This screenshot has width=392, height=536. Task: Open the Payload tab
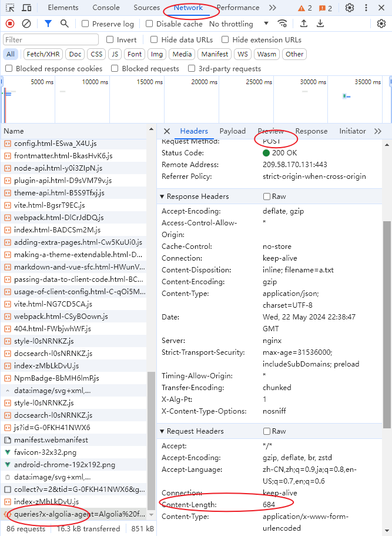pyautogui.click(x=232, y=131)
